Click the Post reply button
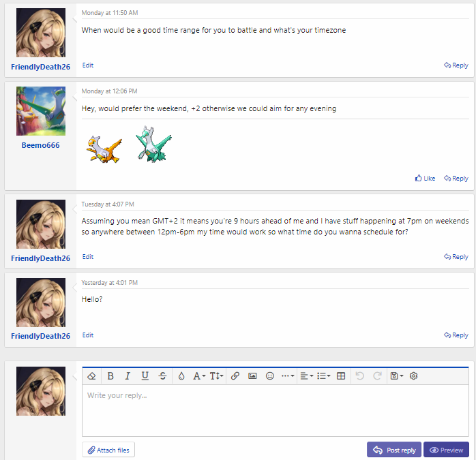Image resolution: width=476 pixels, height=460 pixels. 394,450
